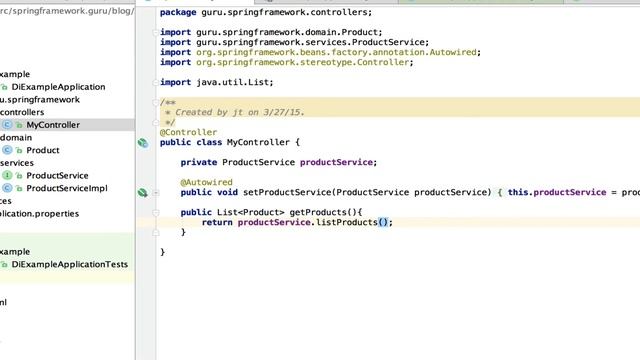
Task: Open ProductService interface in tree
Action: tap(57, 176)
